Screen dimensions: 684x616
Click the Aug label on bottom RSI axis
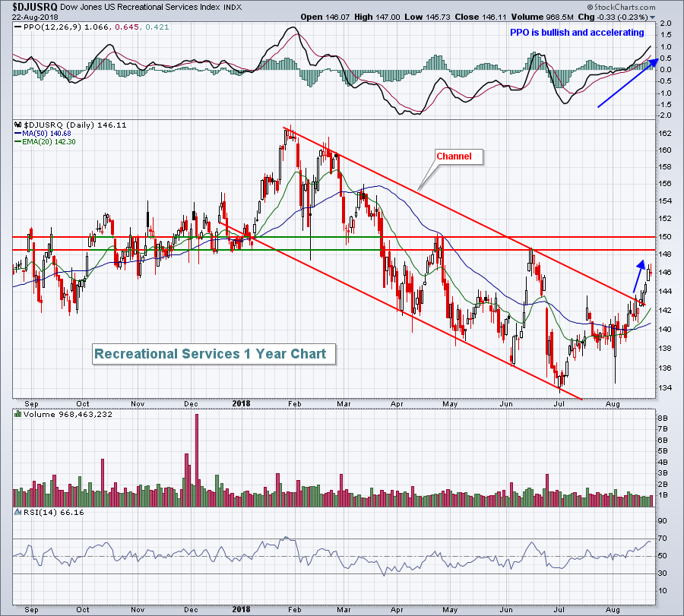point(613,609)
